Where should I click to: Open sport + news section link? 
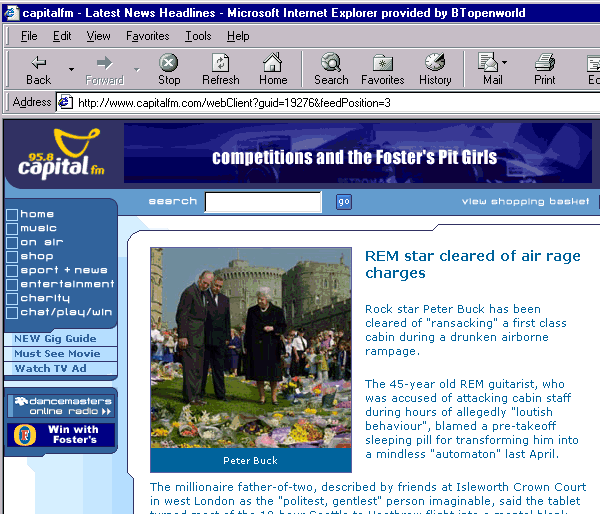[x=64, y=270]
